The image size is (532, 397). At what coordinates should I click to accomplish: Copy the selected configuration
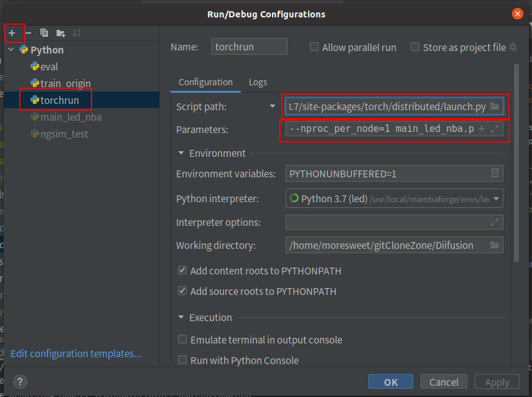[x=44, y=33]
